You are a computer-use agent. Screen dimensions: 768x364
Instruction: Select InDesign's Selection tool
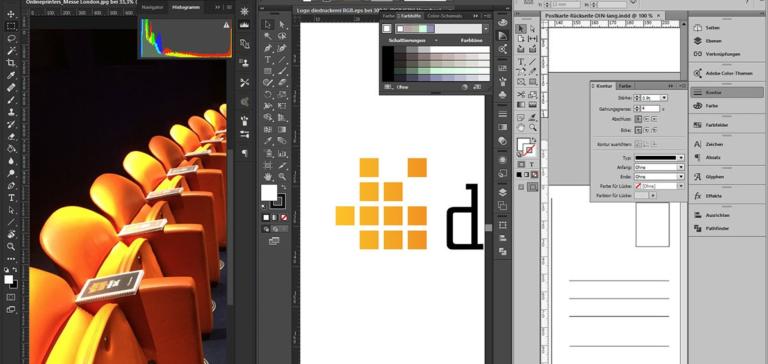(521, 29)
